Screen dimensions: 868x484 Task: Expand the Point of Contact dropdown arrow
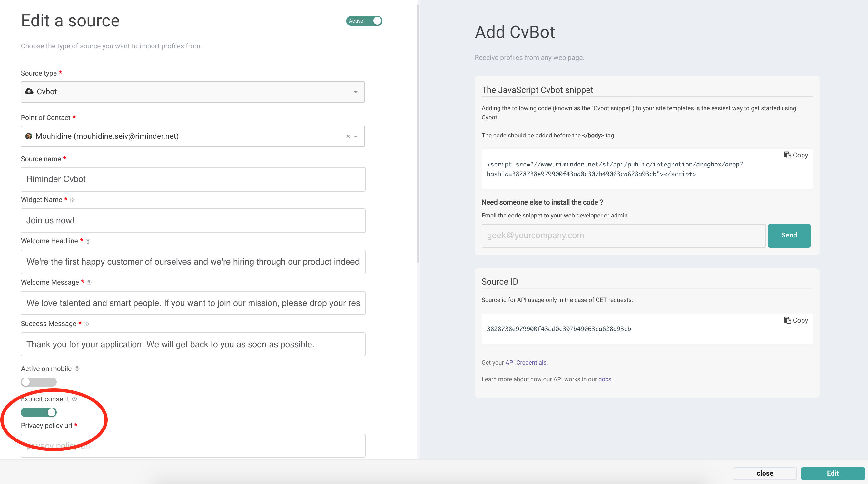point(356,136)
